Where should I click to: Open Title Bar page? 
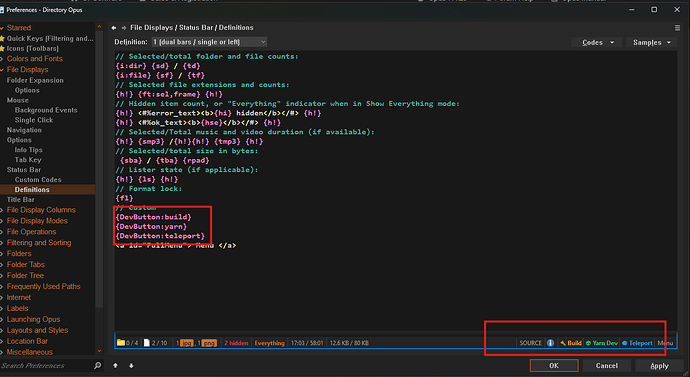click(20, 200)
